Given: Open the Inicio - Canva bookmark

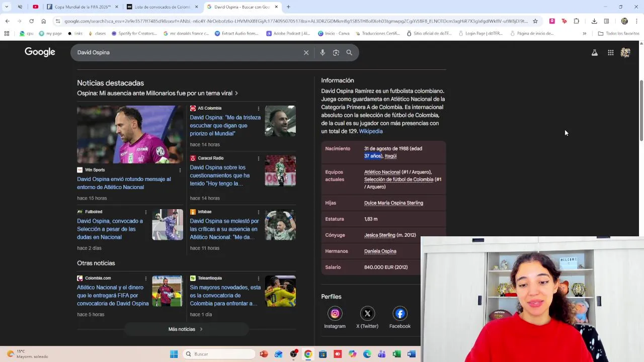Looking at the screenshot, I should [334, 34].
